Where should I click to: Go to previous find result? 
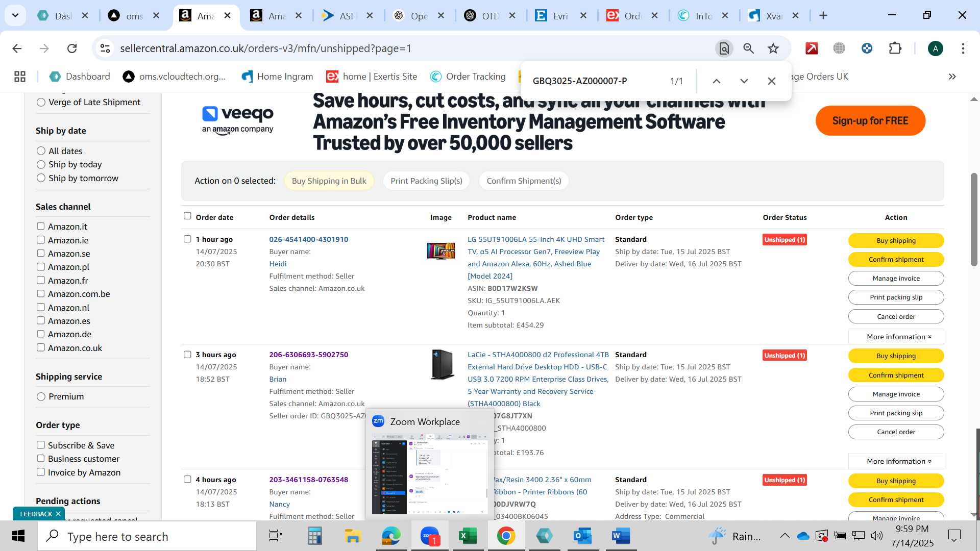point(717,81)
